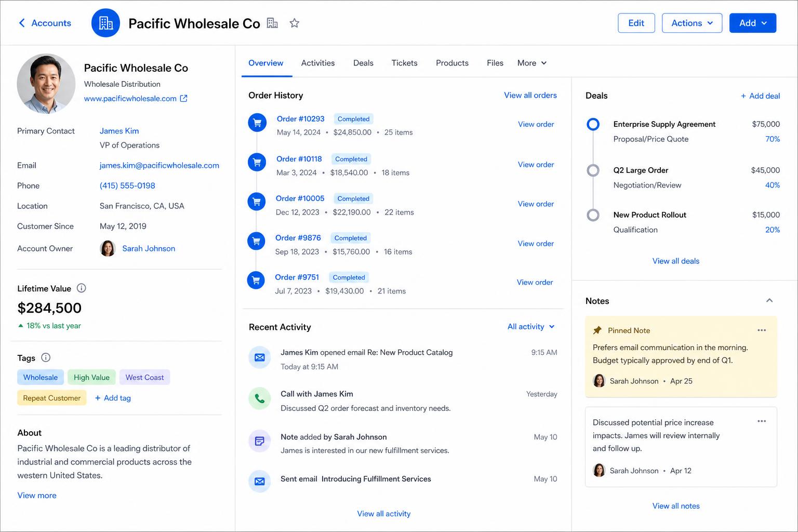
Task: Click View order for Order #10118
Action: (x=536, y=164)
